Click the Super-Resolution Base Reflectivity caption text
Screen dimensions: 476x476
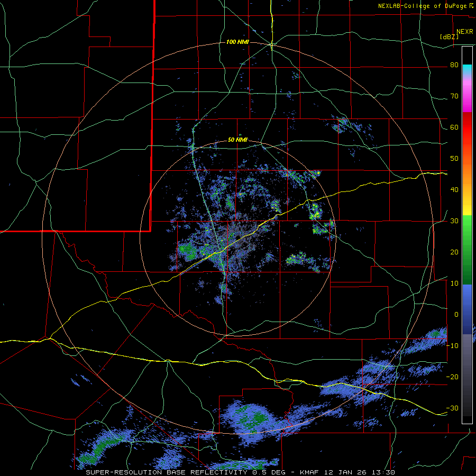coord(167,472)
